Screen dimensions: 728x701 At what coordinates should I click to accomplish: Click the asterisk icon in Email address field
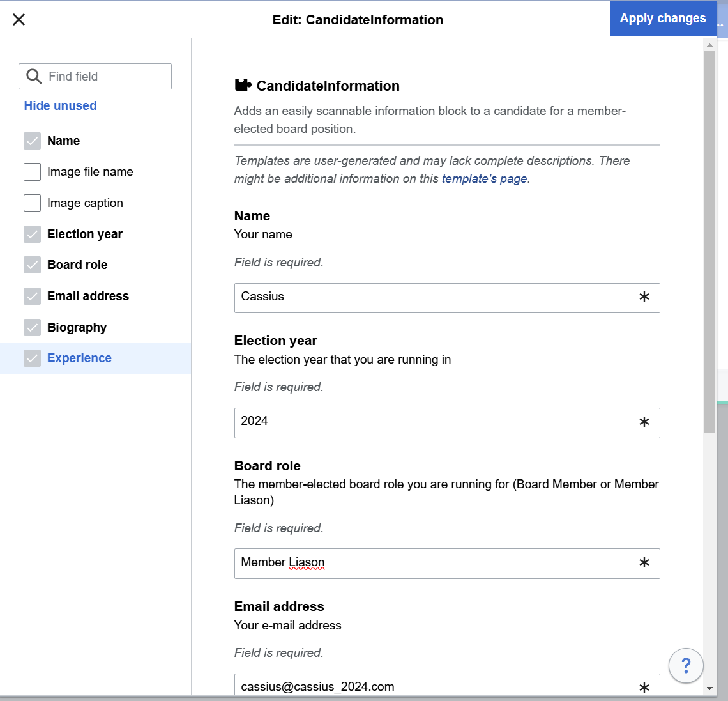(x=644, y=688)
